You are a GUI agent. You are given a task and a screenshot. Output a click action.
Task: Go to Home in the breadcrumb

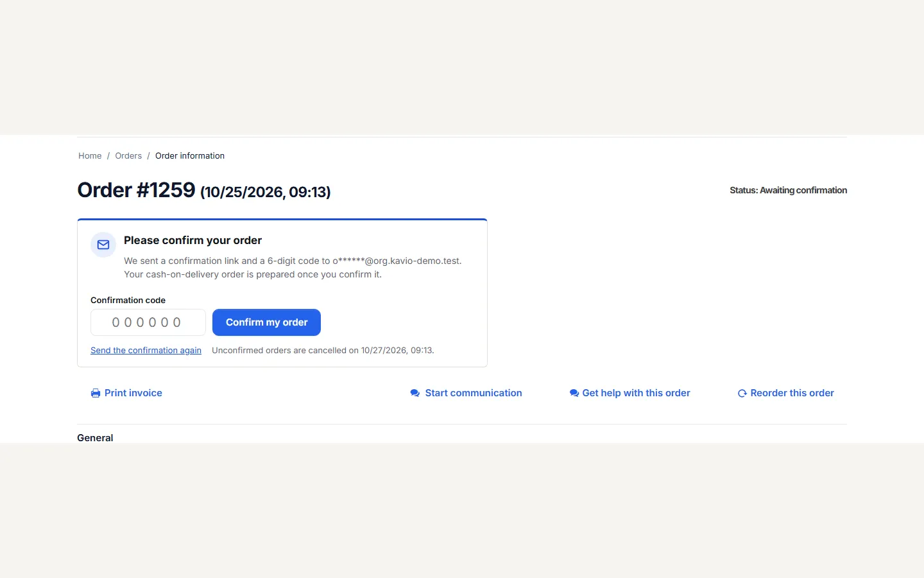click(x=90, y=156)
